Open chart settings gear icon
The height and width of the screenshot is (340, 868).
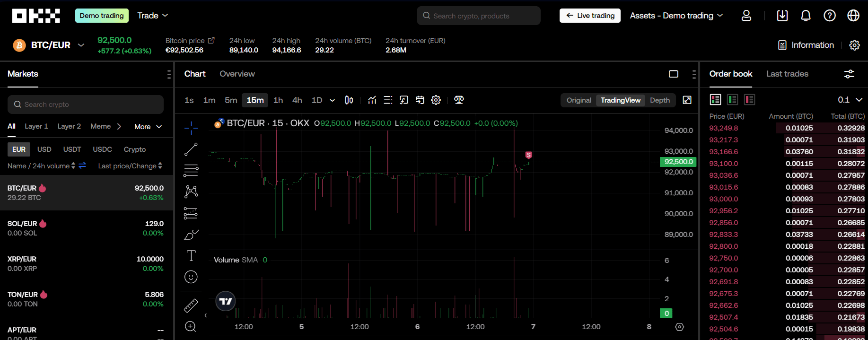436,100
